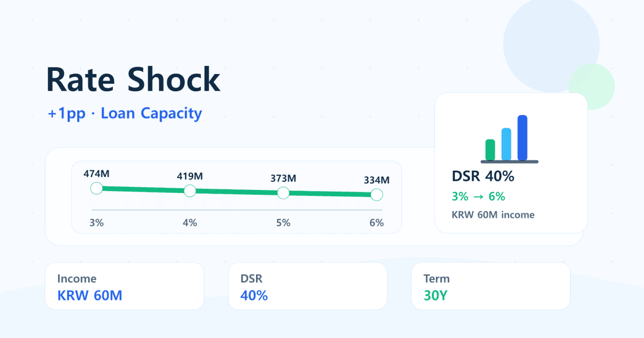Click the 474M value label
Image resolution: width=644 pixels, height=338 pixels.
pyautogui.click(x=97, y=174)
